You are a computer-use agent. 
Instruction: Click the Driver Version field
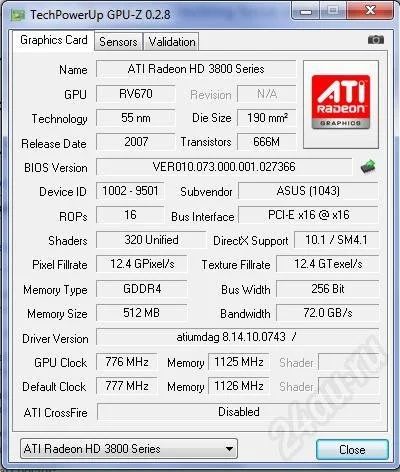coord(237,337)
